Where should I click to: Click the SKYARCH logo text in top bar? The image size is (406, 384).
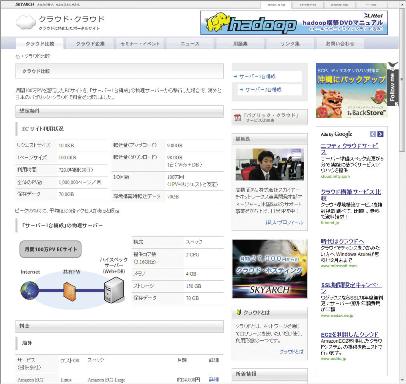coord(25,5)
